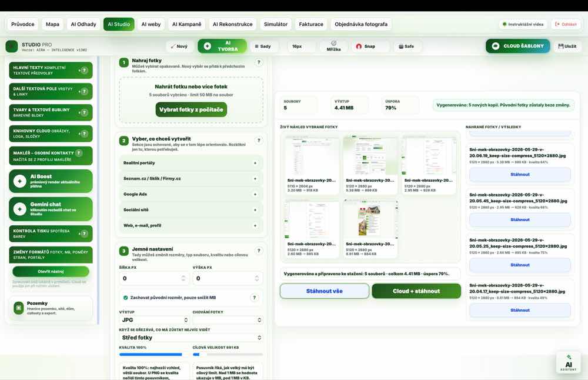Download the 20.04.17 keep-size-compress file
Screen dimensions: 588x380
tap(520, 310)
